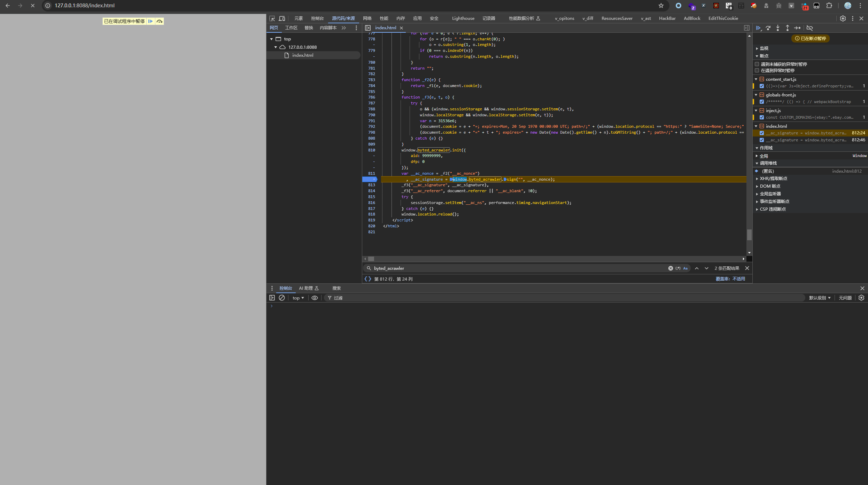Toggle match case search option
868x485 pixels.
click(x=685, y=268)
